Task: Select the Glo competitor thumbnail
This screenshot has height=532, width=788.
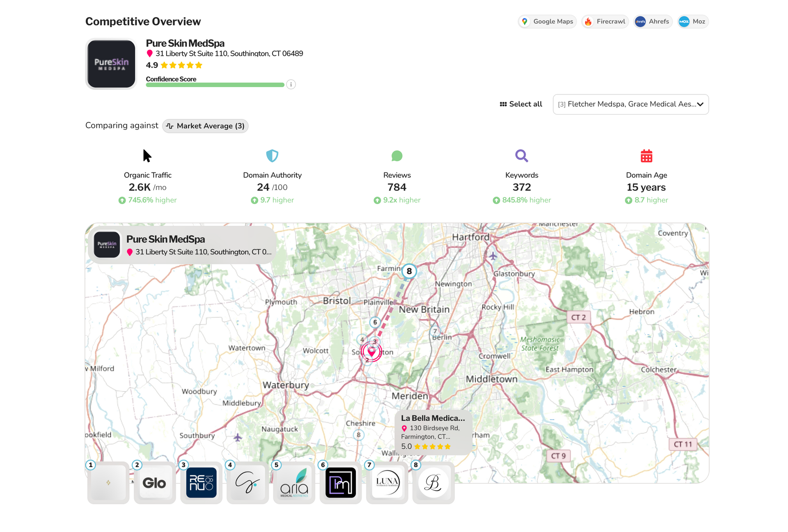Action: (x=155, y=483)
